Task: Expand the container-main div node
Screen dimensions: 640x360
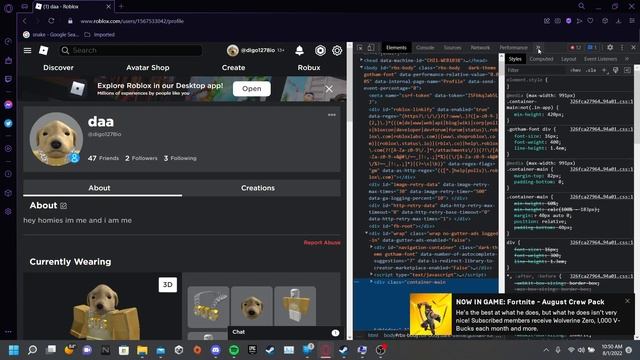Action: point(371,282)
